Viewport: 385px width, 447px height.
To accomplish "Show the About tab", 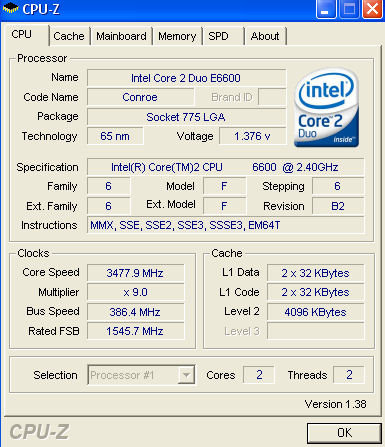I will (265, 36).
